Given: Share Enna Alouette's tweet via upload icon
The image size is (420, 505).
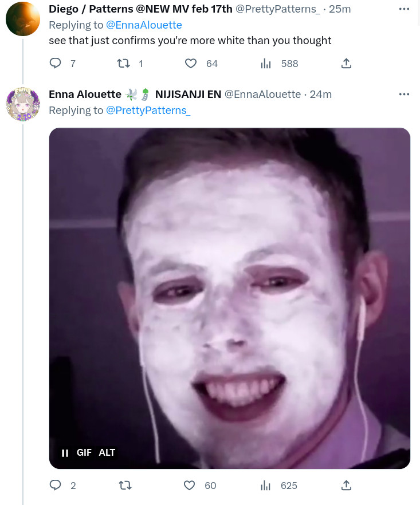Looking at the screenshot, I should 346,485.
